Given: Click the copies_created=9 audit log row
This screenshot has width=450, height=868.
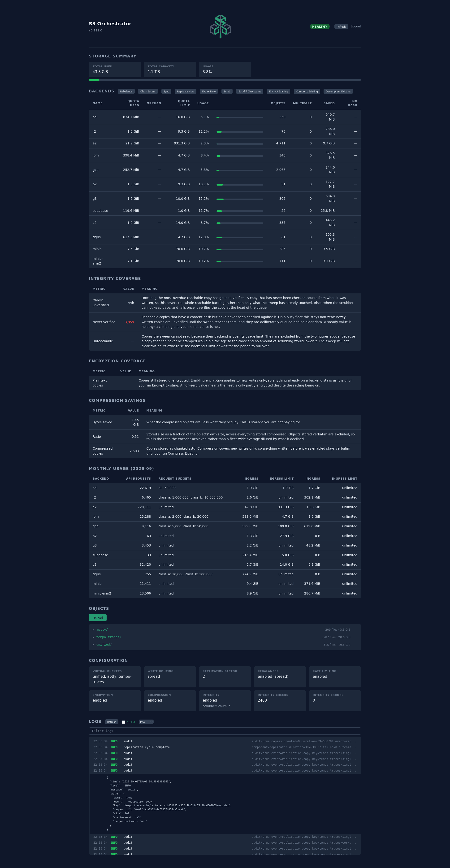Looking at the screenshot, I should [x=225, y=741].
